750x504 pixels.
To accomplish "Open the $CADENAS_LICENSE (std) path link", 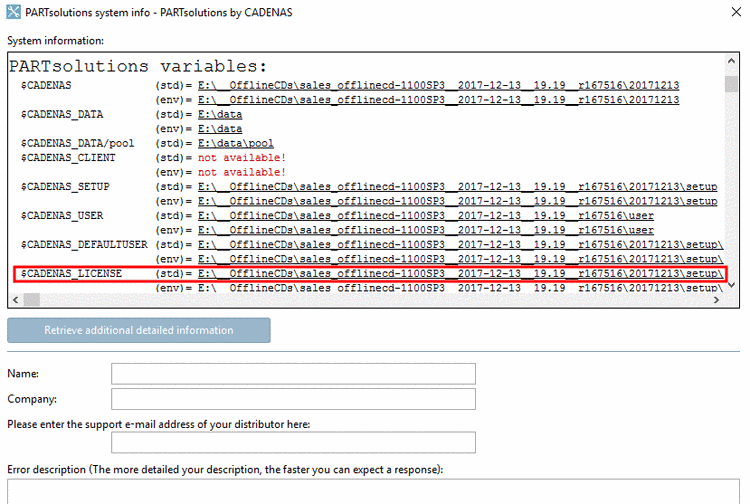I will (461, 274).
